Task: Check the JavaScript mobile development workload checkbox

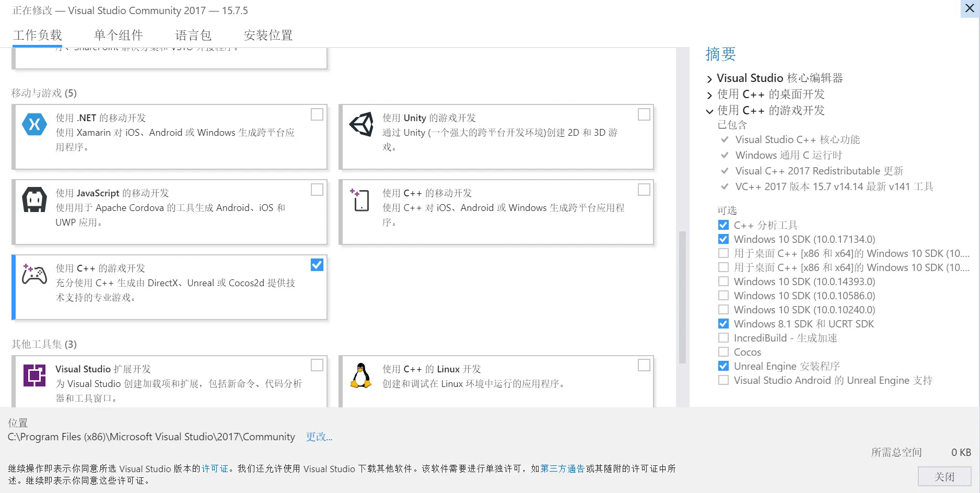Action: 317,190
